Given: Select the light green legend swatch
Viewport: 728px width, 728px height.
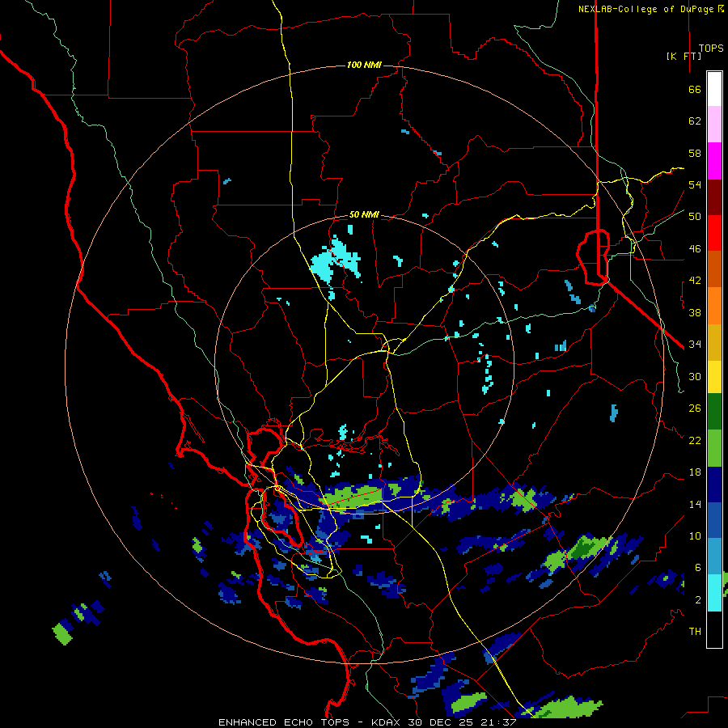Looking at the screenshot, I should (714, 448).
